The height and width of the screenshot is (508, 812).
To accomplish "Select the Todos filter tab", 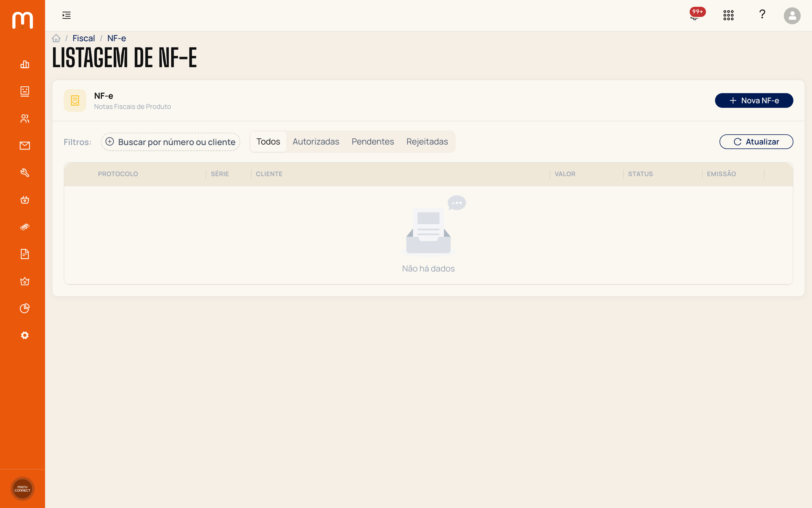I will coord(268,141).
